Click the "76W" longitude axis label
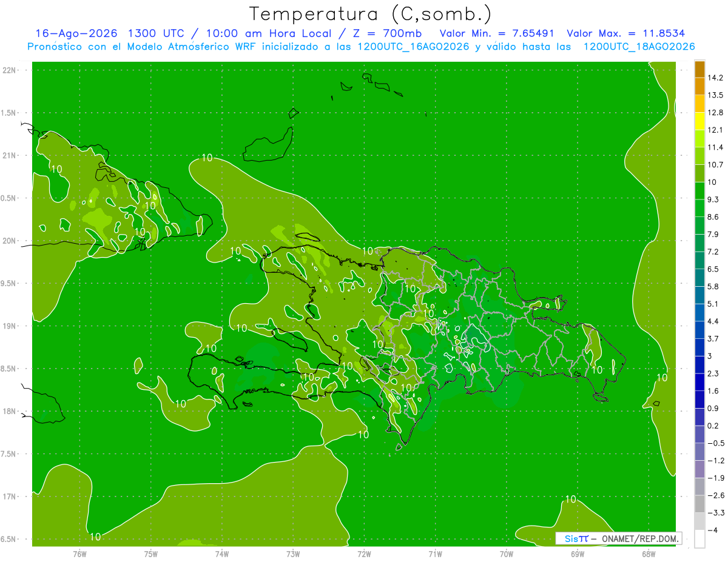 point(79,554)
